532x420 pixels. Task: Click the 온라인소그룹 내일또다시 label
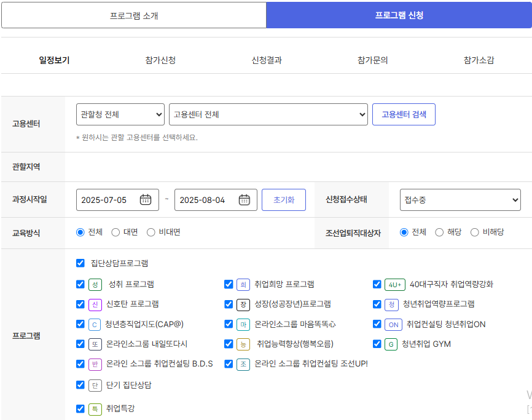147,344
